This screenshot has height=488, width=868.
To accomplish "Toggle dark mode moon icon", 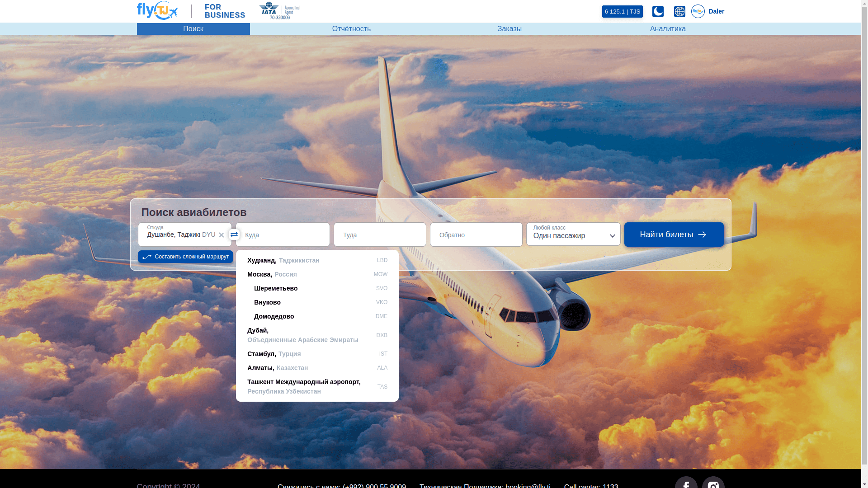I will click(x=658, y=11).
